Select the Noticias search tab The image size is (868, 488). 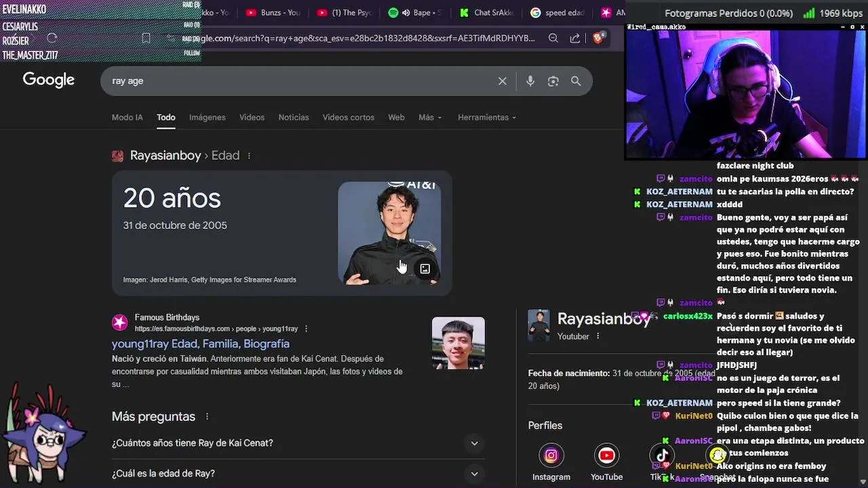[294, 117]
